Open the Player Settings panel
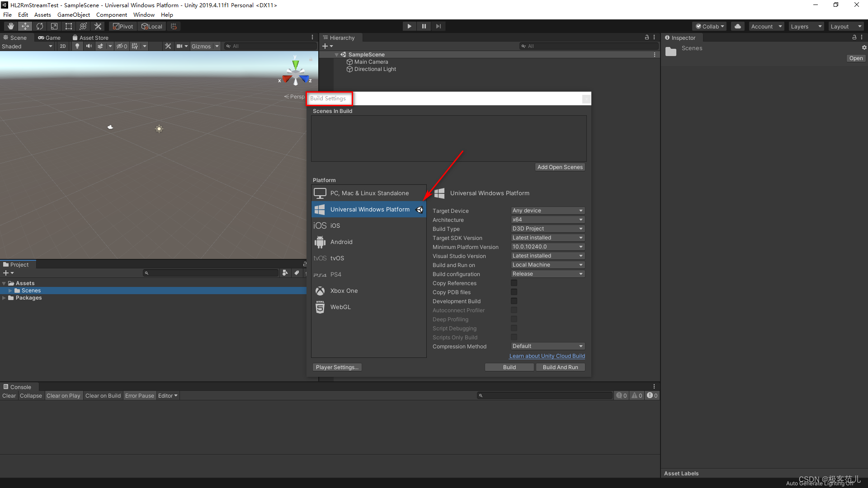 click(337, 367)
